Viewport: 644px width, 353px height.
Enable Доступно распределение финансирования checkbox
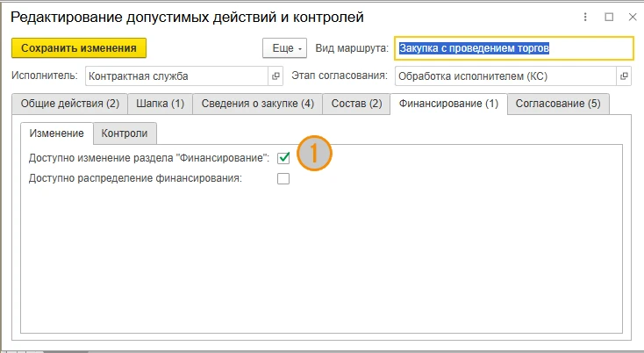pyautogui.click(x=283, y=179)
